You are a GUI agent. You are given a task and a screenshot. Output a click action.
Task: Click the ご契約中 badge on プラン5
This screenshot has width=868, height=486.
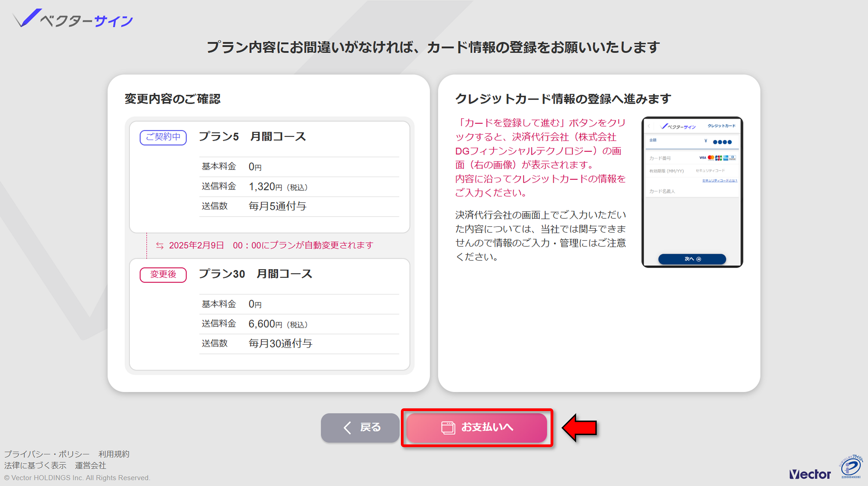[163, 137]
